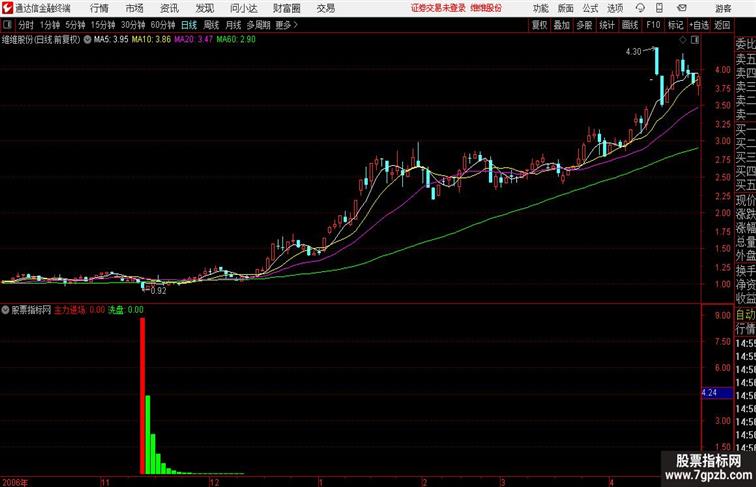This screenshot has width=756, height=487.
Task: Open the 资讯 menu
Action: point(170,8)
